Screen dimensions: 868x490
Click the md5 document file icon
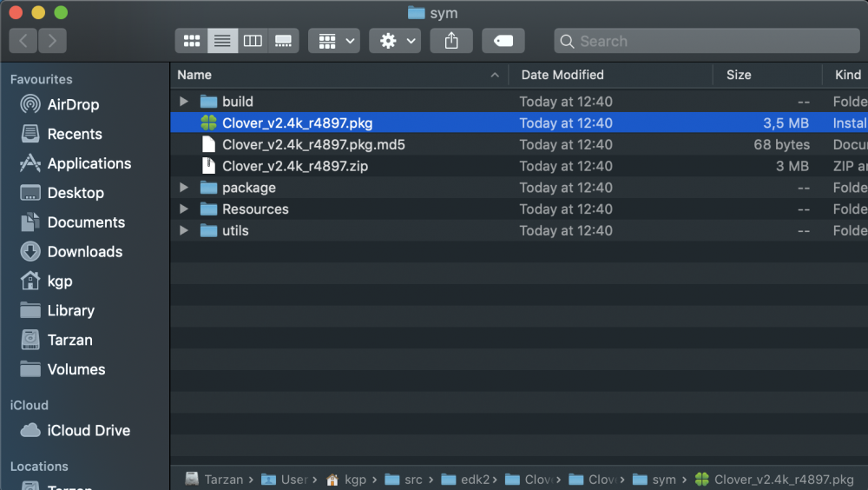click(x=208, y=144)
